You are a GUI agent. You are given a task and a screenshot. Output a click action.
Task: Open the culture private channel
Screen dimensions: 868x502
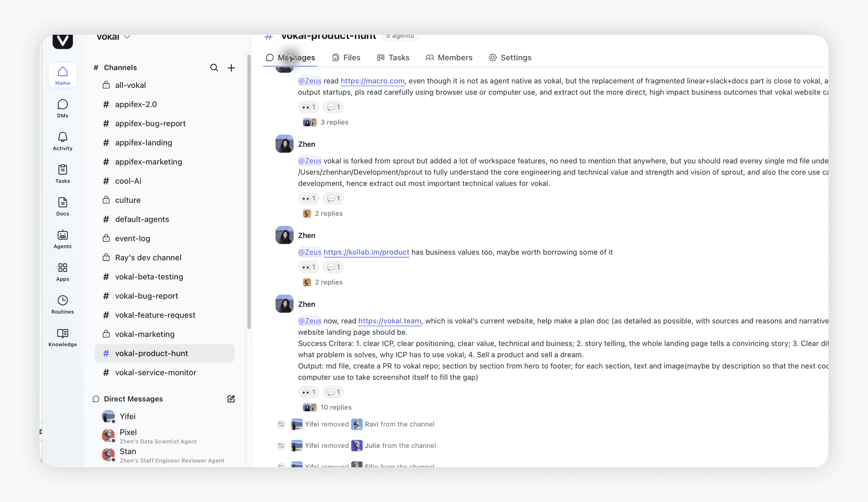pyautogui.click(x=164, y=200)
